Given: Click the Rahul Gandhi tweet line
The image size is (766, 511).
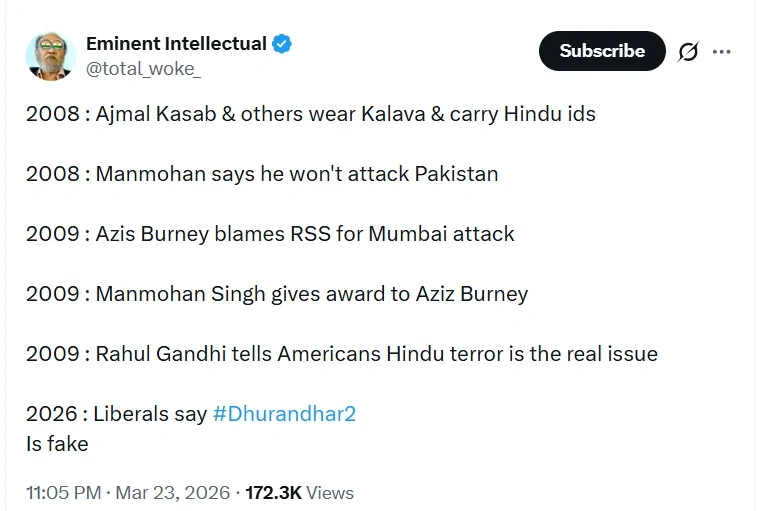Looking at the screenshot, I should (x=342, y=354).
